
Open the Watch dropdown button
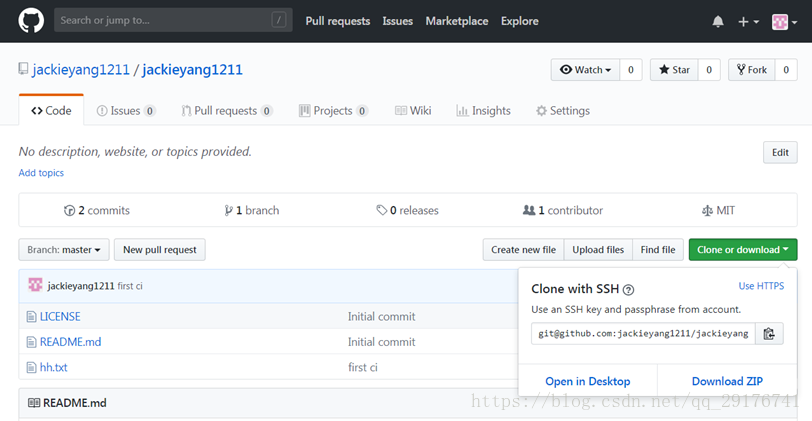[x=585, y=70]
